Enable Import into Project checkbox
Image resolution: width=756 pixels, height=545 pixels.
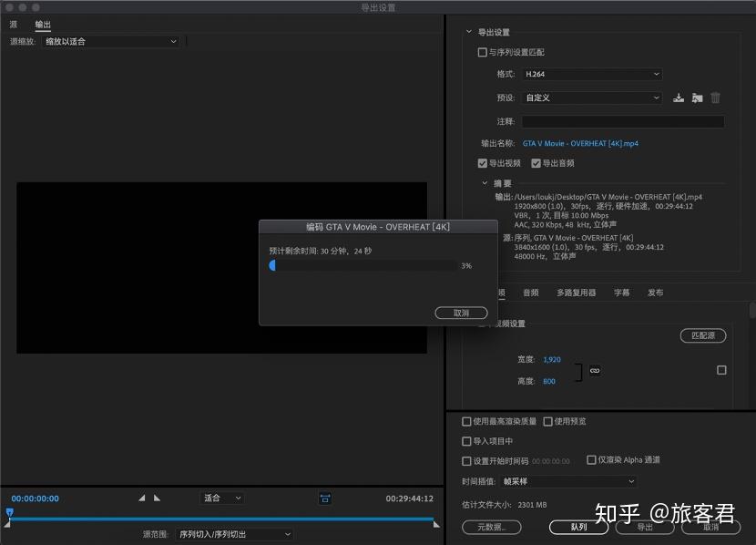click(466, 441)
